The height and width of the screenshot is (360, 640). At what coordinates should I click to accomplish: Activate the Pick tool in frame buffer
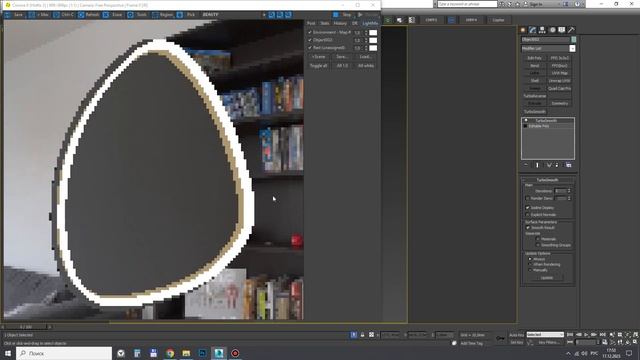coord(187,15)
